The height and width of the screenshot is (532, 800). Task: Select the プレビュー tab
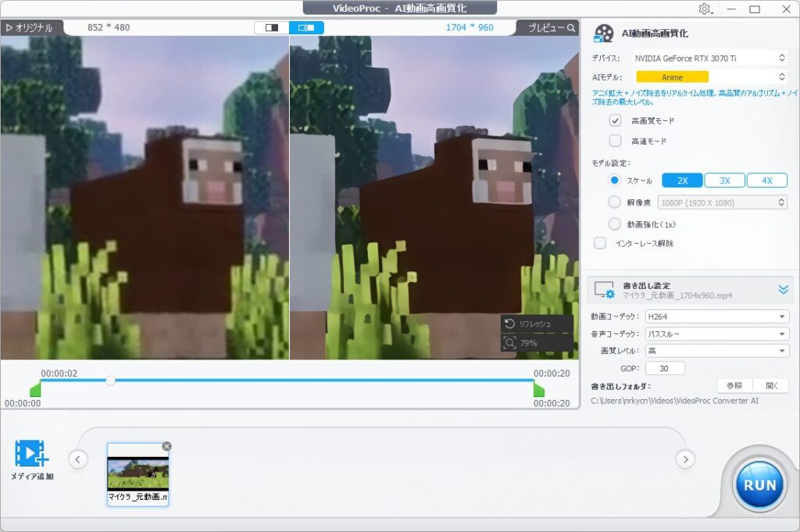(x=548, y=28)
